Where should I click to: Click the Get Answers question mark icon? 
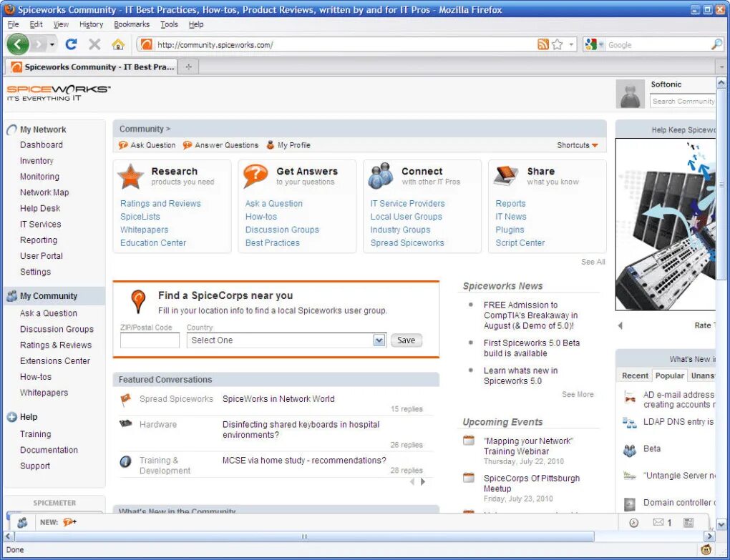pyautogui.click(x=255, y=176)
